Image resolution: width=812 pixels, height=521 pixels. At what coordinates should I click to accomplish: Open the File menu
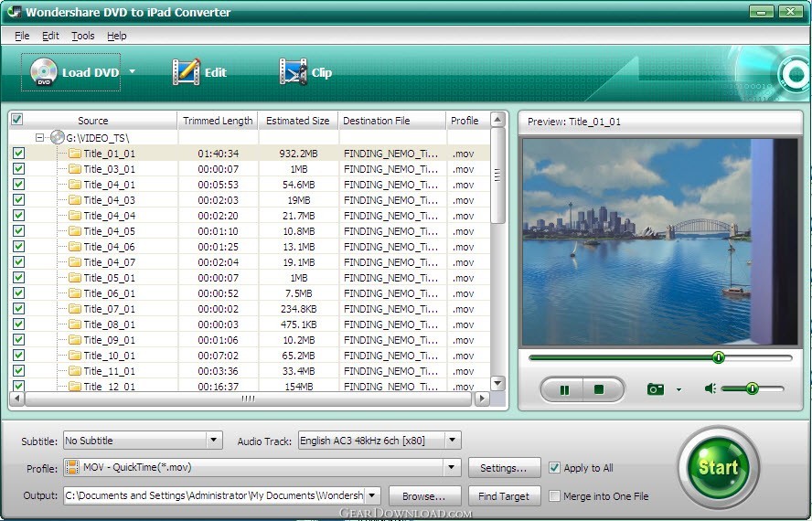[22, 36]
